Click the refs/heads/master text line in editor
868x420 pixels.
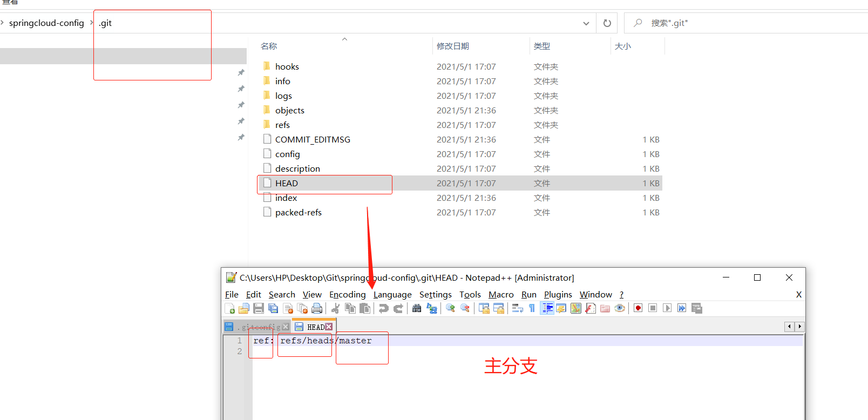point(325,341)
